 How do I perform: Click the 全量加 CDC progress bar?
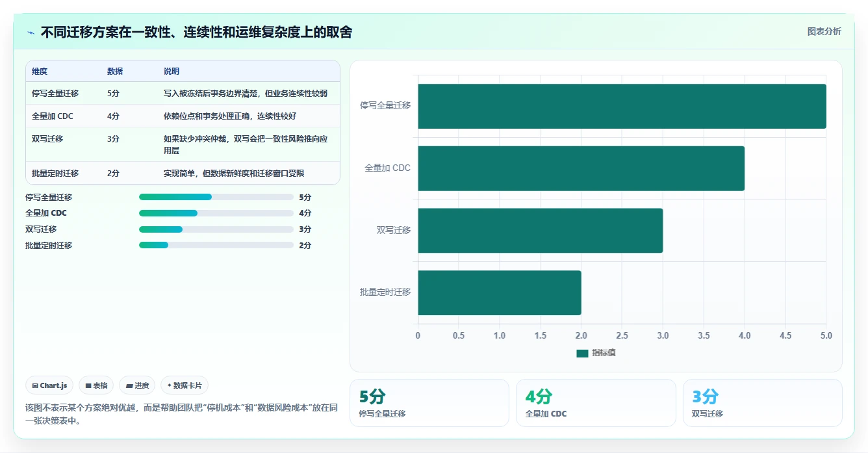pos(216,213)
